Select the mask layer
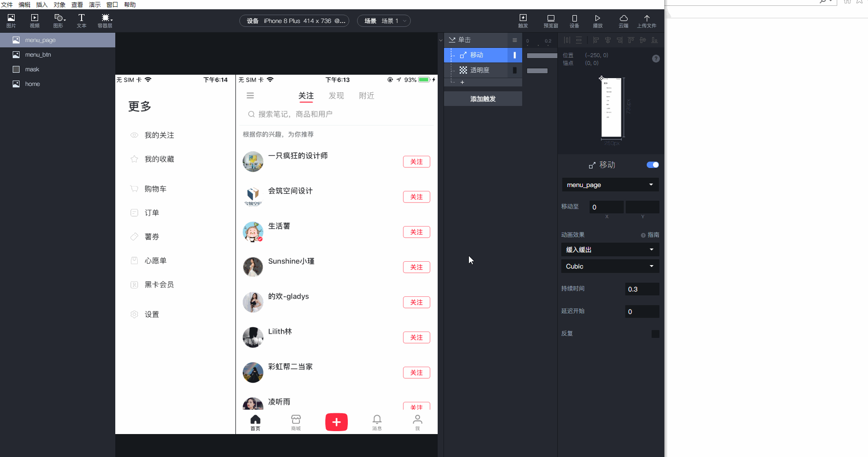Image resolution: width=868 pixels, height=457 pixels. click(58, 69)
